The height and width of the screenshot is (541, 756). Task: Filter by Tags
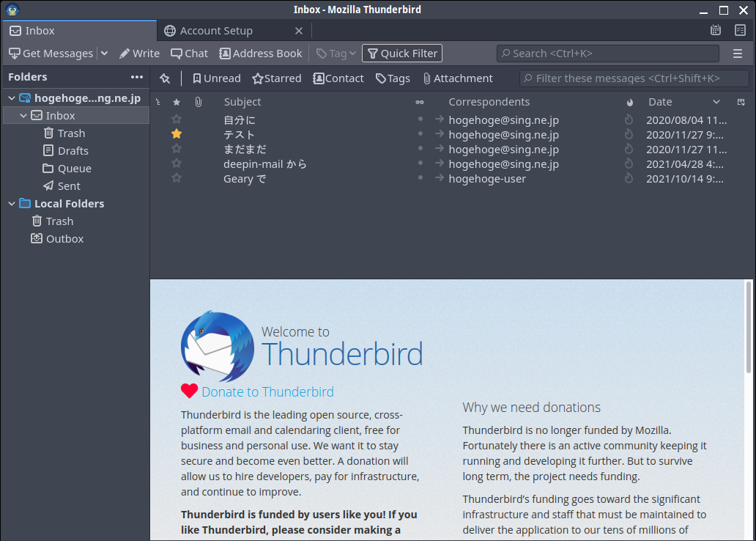coord(393,78)
